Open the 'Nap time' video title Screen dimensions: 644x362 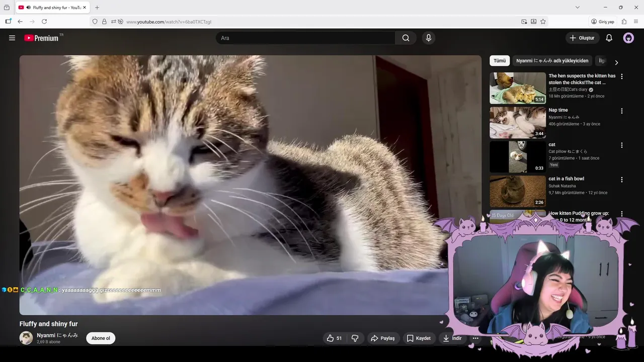tap(558, 110)
